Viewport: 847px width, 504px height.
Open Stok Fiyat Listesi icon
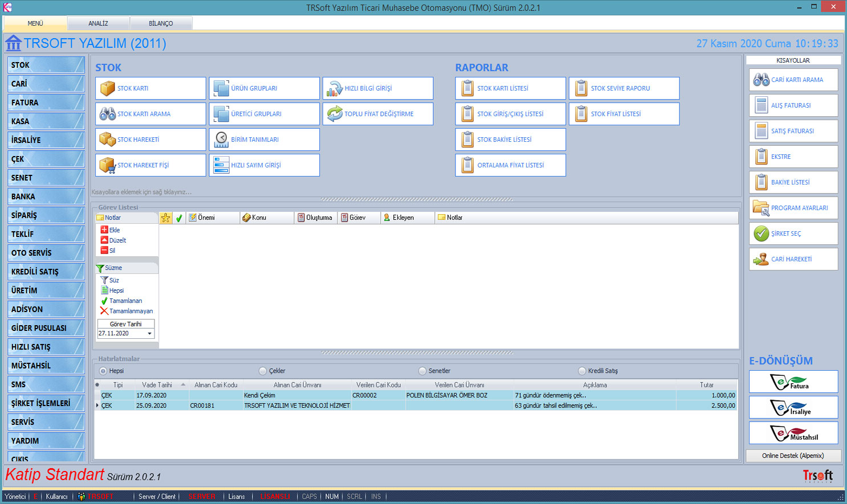[x=581, y=114]
